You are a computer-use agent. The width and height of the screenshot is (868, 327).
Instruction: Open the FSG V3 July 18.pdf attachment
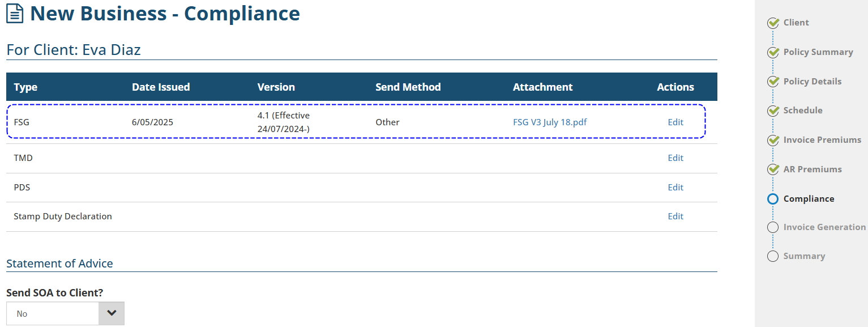click(549, 122)
